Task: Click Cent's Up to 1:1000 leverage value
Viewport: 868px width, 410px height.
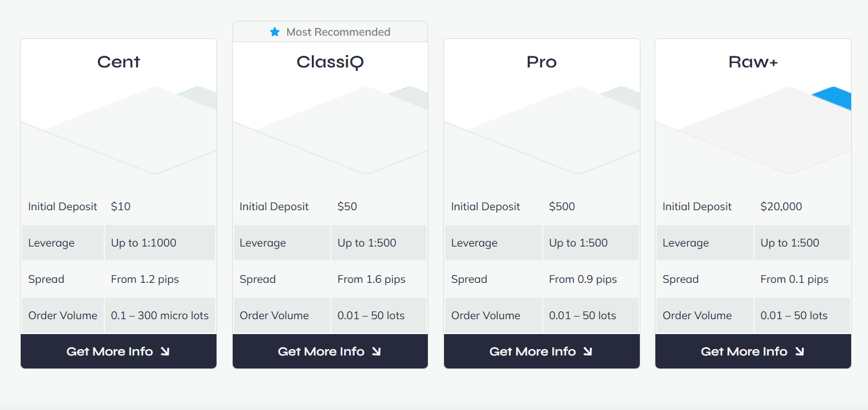Action: coord(143,243)
